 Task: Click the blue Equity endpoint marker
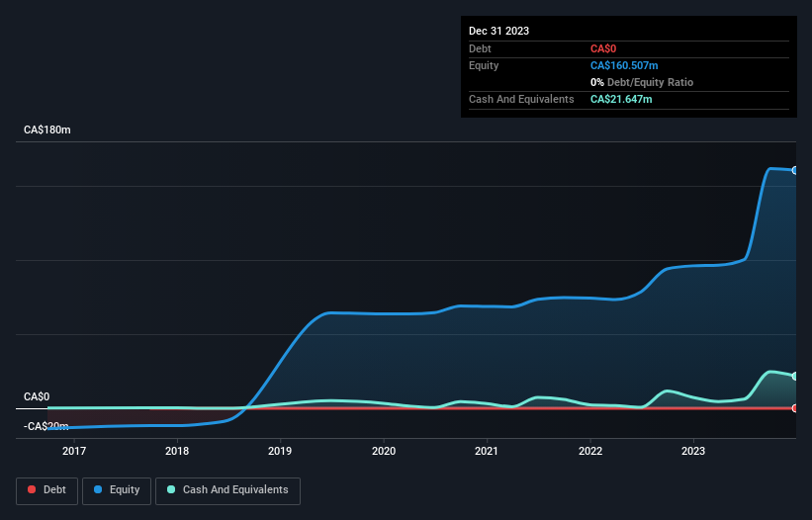(795, 170)
